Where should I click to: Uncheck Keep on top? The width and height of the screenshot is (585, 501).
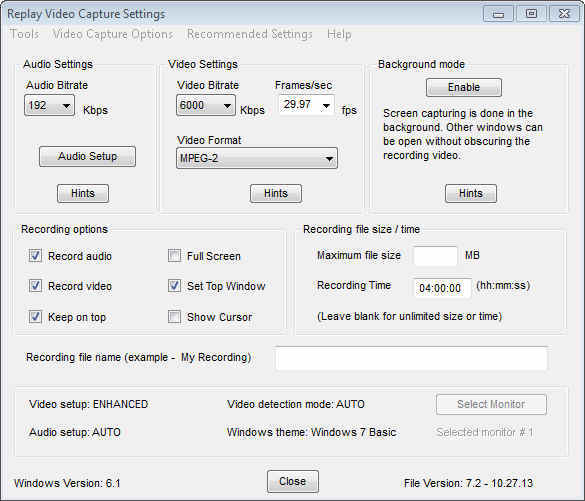(x=35, y=317)
